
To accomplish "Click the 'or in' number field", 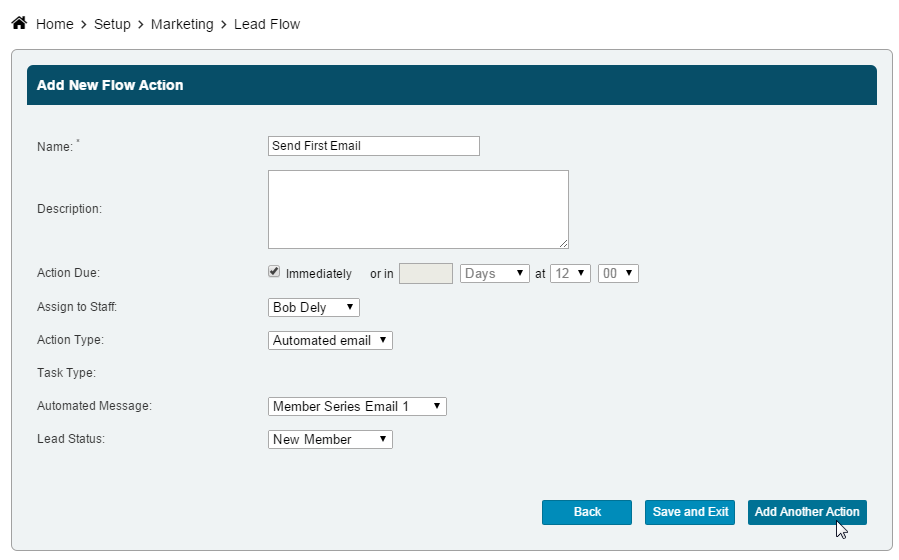I will (x=426, y=273).
